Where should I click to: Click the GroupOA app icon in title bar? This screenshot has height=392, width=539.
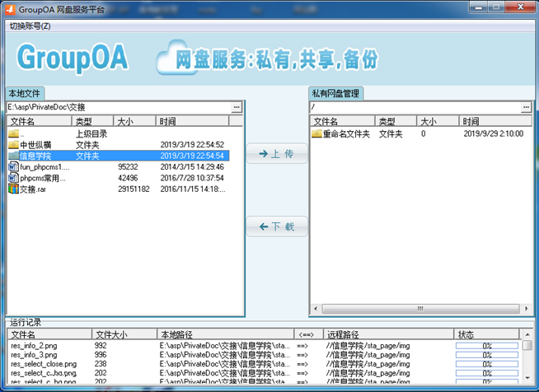point(9,7)
